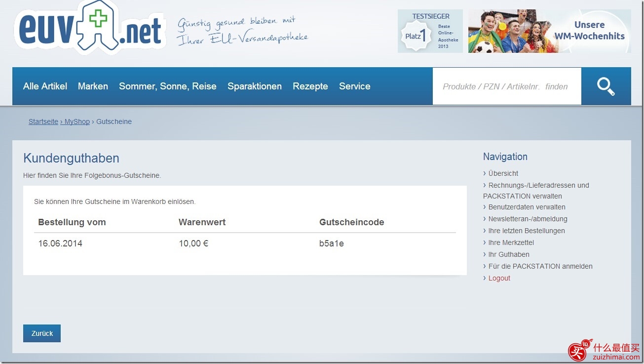This screenshot has width=644, height=364.
Task: Open Benutzerdaten verwalten link
Action: tap(527, 207)
